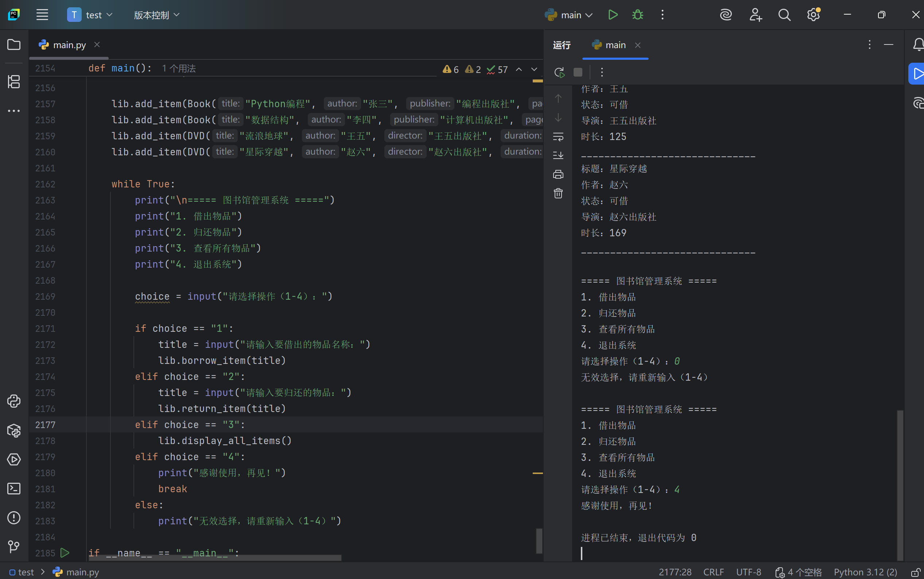Open Search Everywhere magnifier

click(784, 15)
